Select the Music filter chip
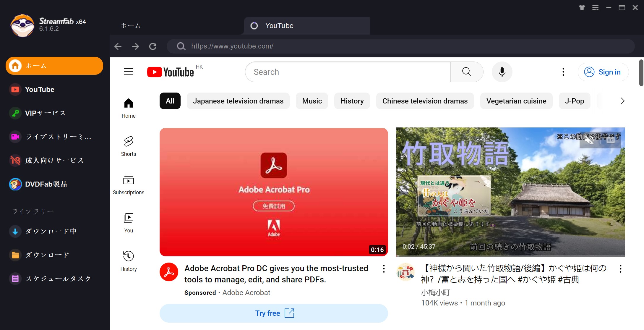This screenshot has width=644, height=330. pos(312,101)
